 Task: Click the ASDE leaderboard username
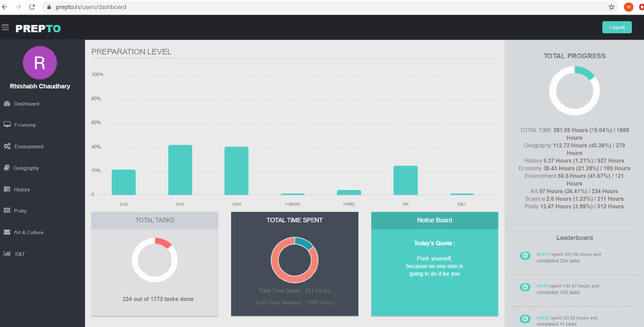click(x=543, y=318)
